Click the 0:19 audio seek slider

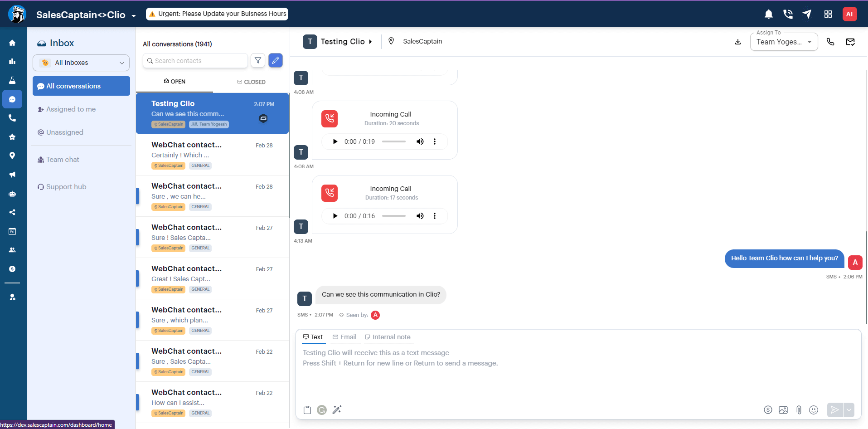[x=394, y=141]
